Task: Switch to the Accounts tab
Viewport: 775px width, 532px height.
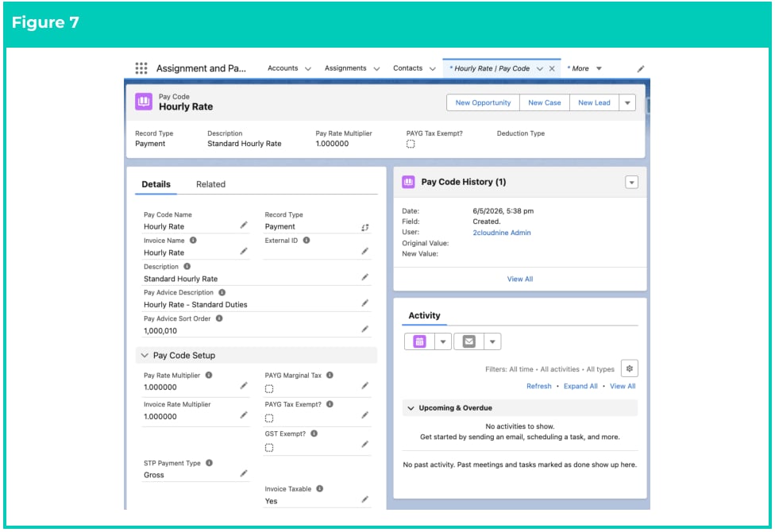Action: [x=283, y=68]
